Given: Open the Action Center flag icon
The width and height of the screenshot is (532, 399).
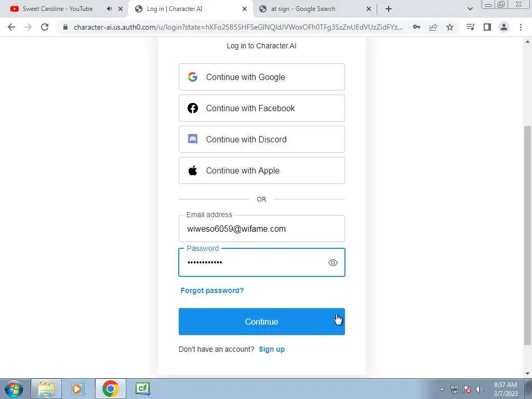Looking at the screenshot, I should (x=467, y=389).
